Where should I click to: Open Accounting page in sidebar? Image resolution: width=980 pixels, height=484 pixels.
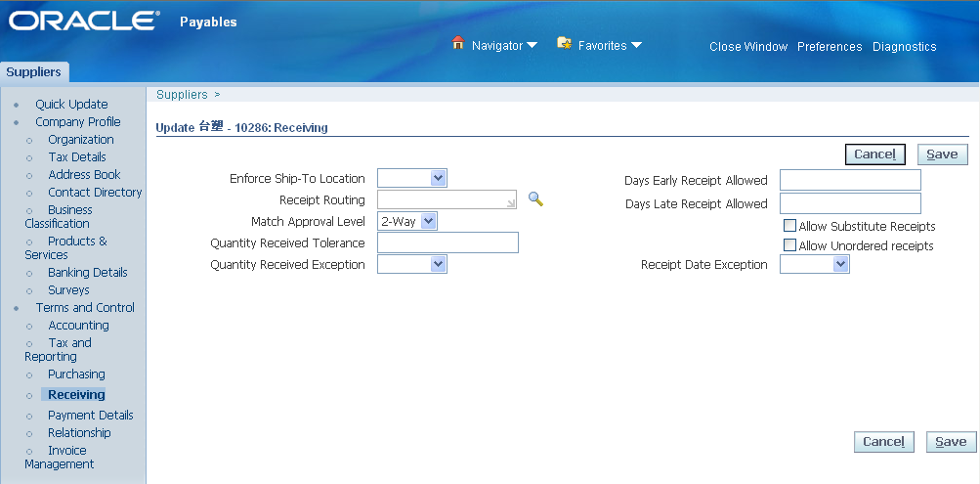point(79,326)
